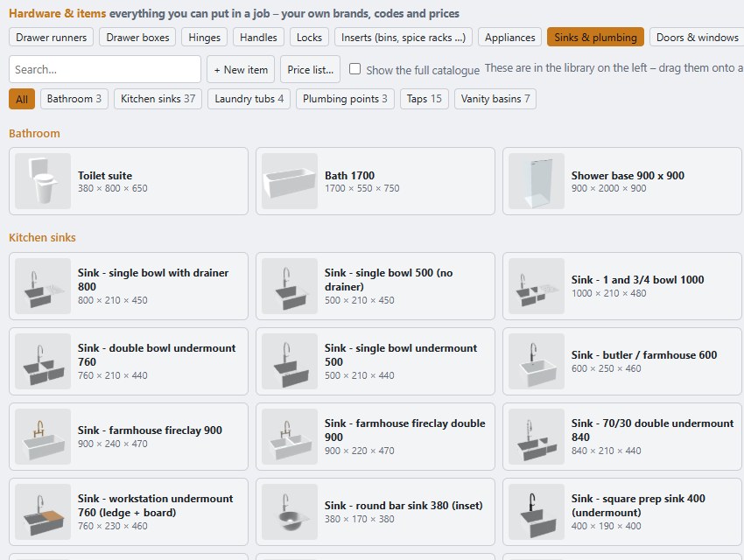
Task: Select the round bar sink 380 icon
Action: 290,512
